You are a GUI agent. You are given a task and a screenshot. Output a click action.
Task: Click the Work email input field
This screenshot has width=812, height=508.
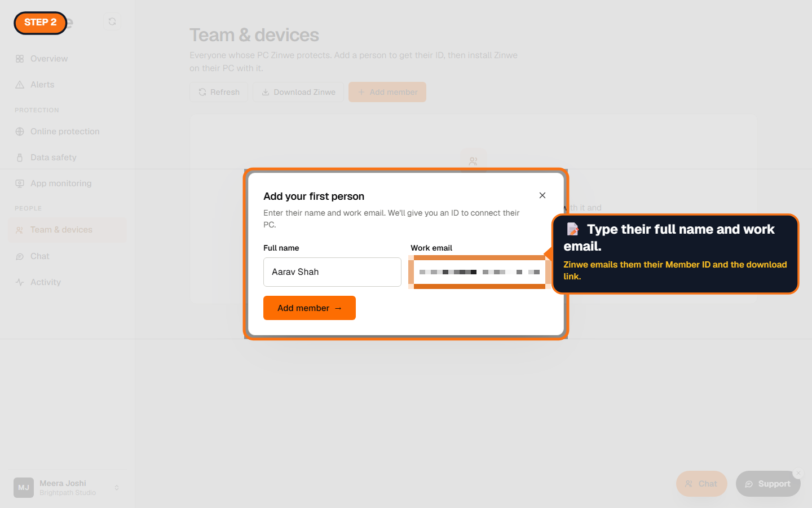tap(480, 272)
